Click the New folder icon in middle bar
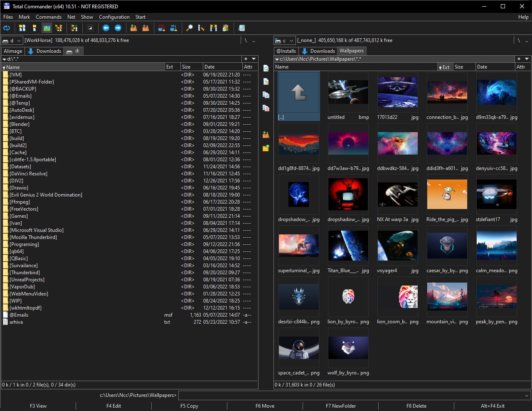532x411 pixels. tap(266, 148)
